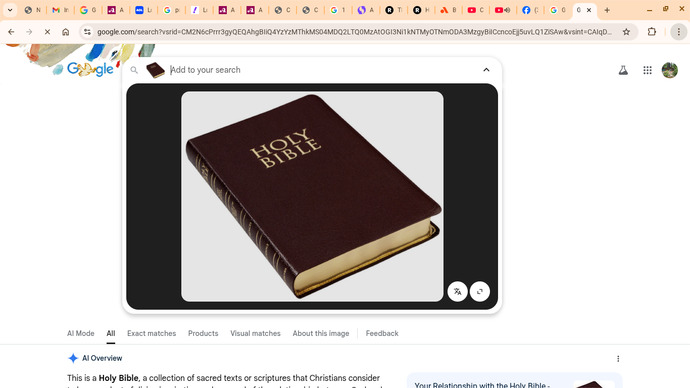This screenshot has width=690, height=388.
Task: Go forward in browser history
Action: 29,32
